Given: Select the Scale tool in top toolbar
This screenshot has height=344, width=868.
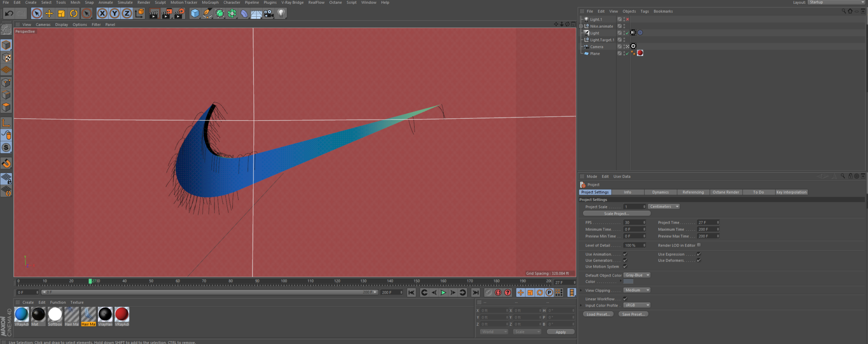Looking at the screenshot, I should [61, 14].
